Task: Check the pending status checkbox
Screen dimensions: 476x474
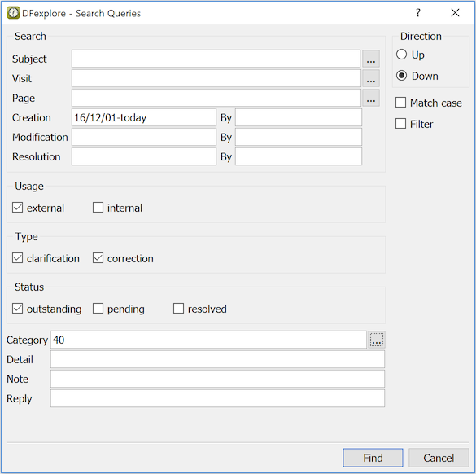Action: point(98,309)
